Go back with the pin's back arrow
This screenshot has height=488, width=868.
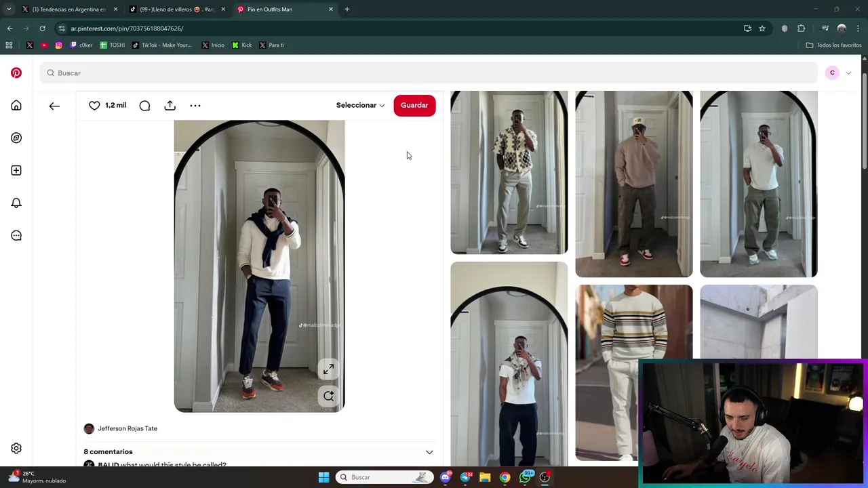[x=54, y=106]
